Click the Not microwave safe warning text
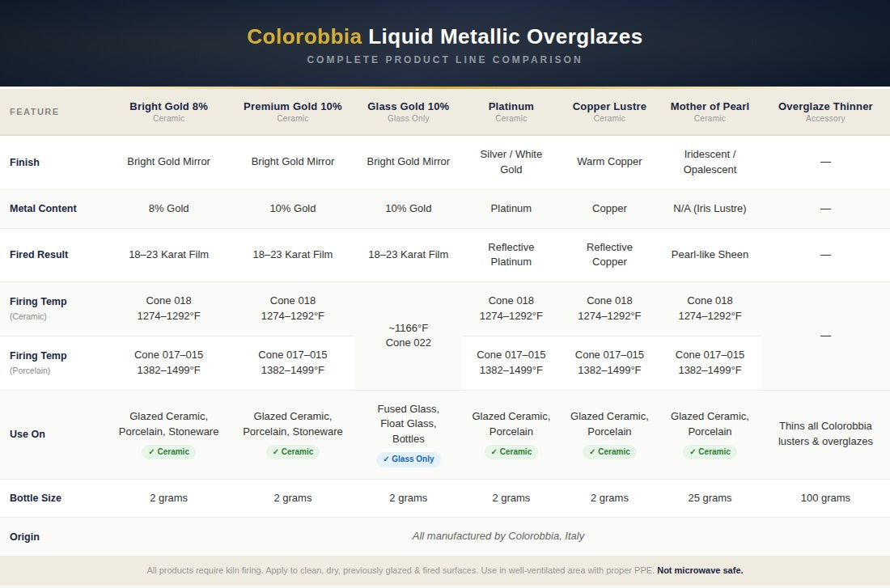 coord(700,570)
